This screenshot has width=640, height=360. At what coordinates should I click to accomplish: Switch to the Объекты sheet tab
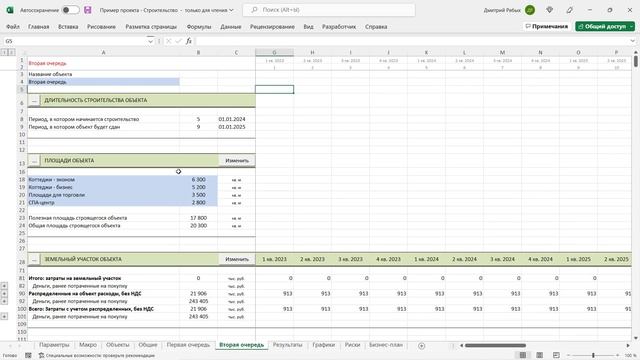pos(118,345)
